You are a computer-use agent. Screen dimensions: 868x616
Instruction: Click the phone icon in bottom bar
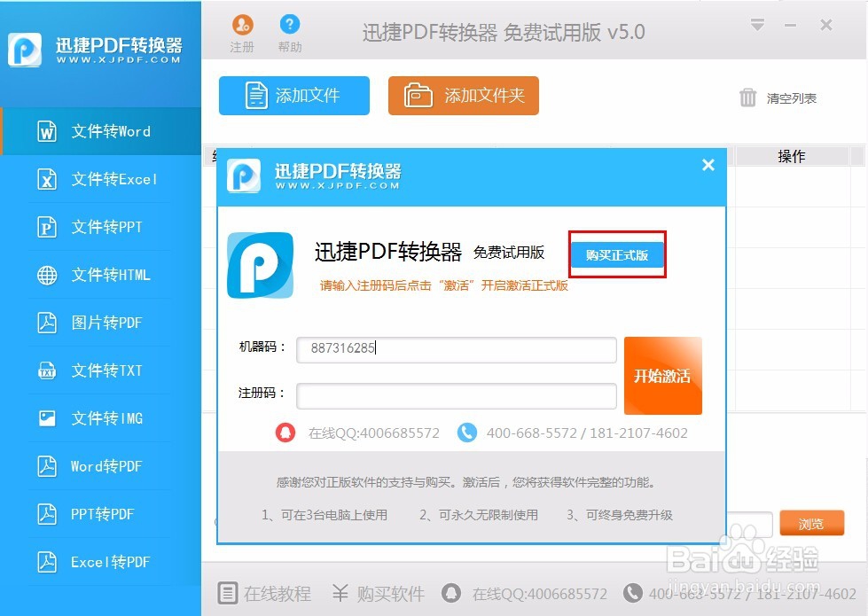[633, 593]
